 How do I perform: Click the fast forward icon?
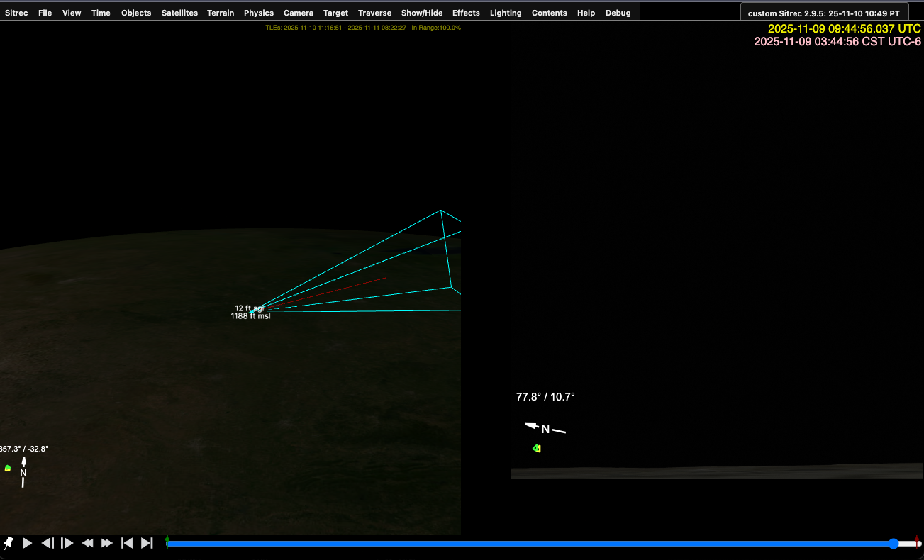pyautogui.click(x=107, y=543)
